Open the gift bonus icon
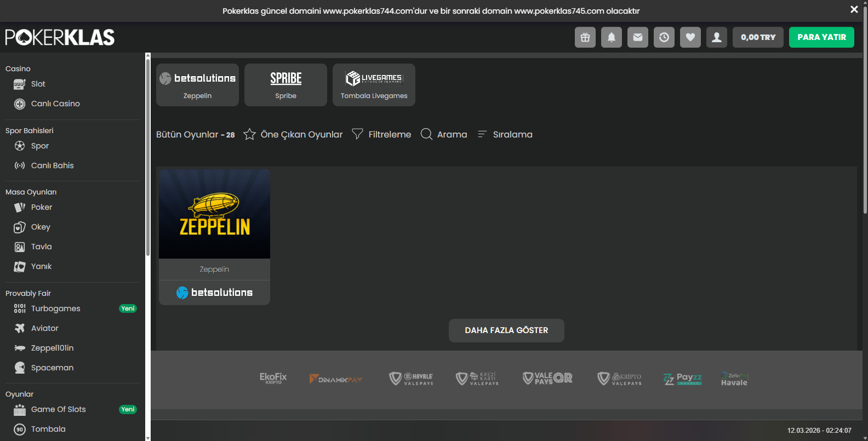 (585, 37)
